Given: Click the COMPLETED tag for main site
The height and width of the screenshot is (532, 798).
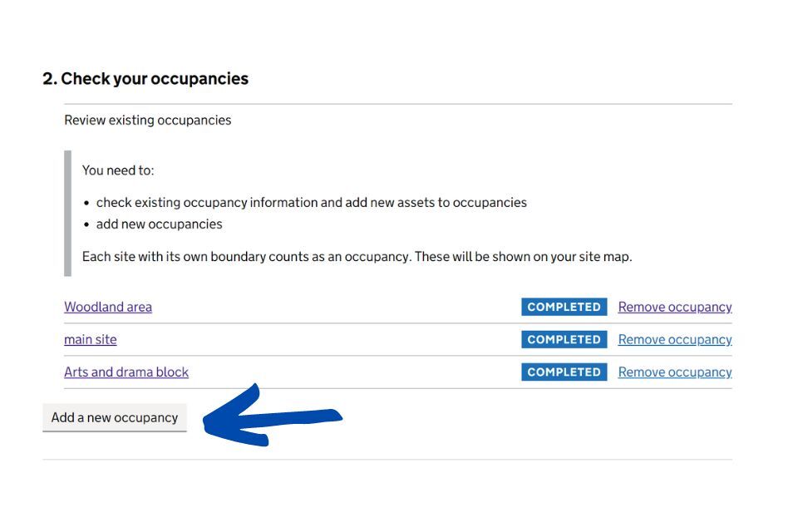Looking at the screenshot, I should pos(564,339).
